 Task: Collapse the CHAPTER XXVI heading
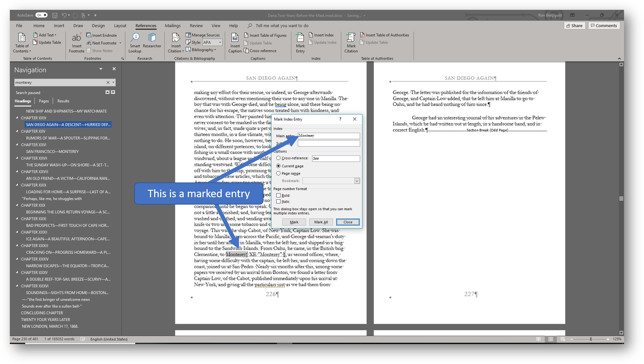[17, 144]
